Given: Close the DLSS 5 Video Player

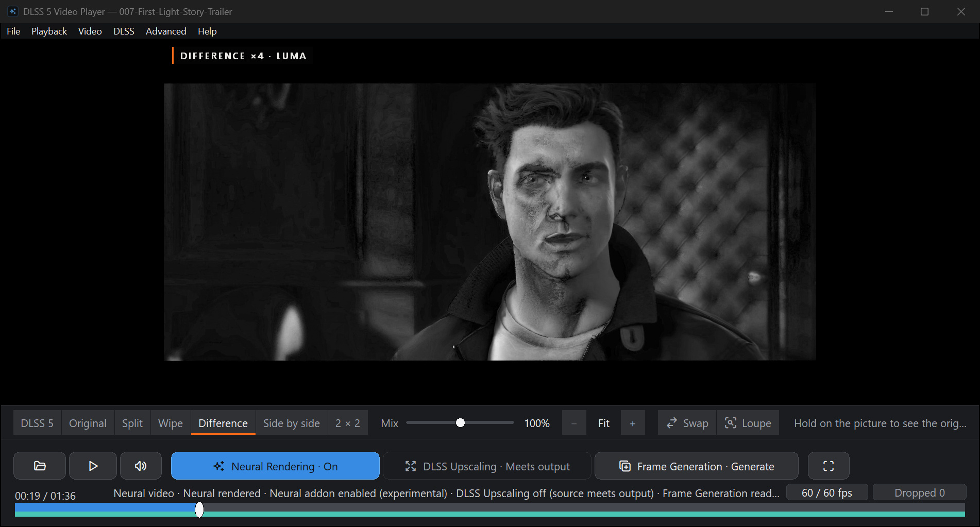Looking at the screenshot, I should click(x=961, y=11).
